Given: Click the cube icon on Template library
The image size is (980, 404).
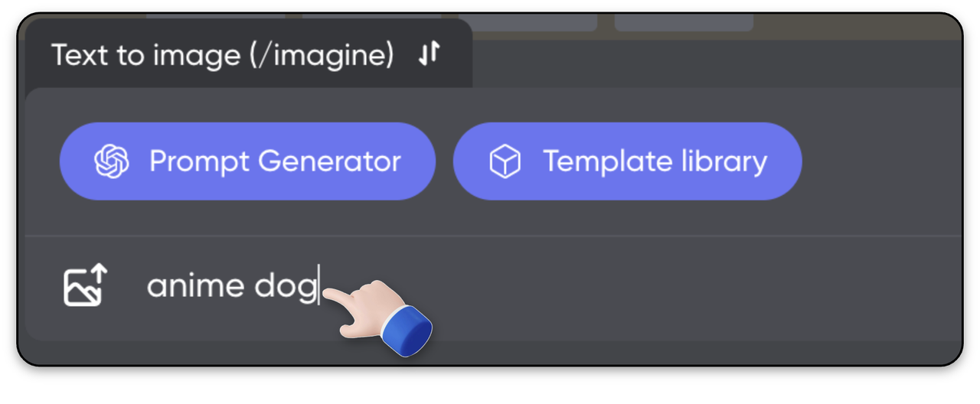Looking at the screenshot, I should (x=505, y=161).
